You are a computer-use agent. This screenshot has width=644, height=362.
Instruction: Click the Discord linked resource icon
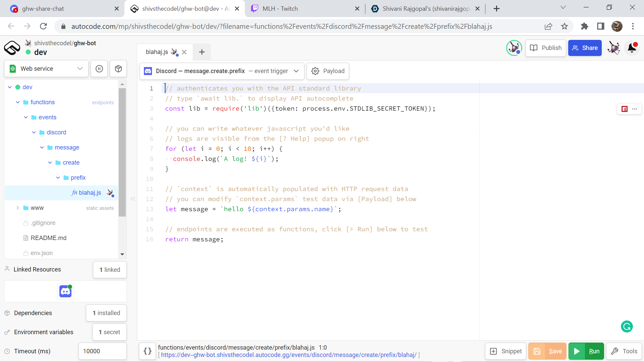[65, 291]
